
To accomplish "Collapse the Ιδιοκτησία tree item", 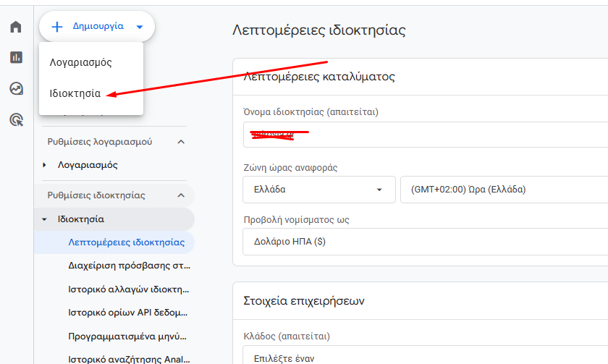I will [44, 219].
